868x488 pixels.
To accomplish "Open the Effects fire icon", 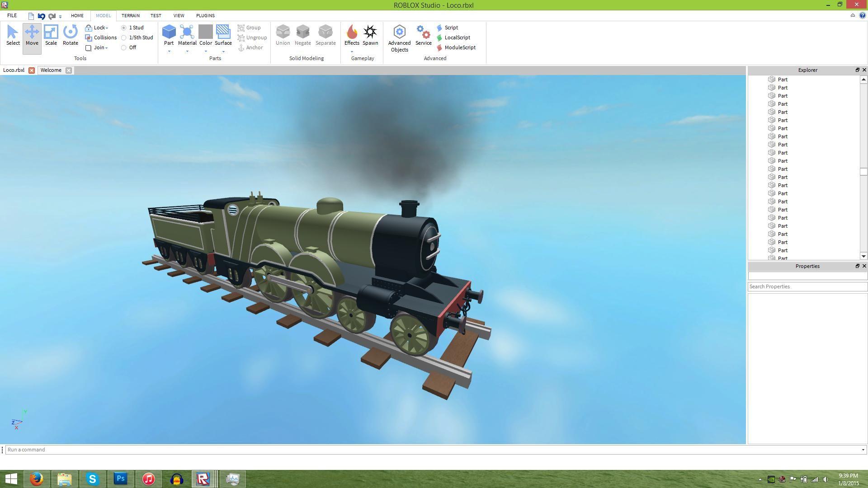I will point(352,33).
